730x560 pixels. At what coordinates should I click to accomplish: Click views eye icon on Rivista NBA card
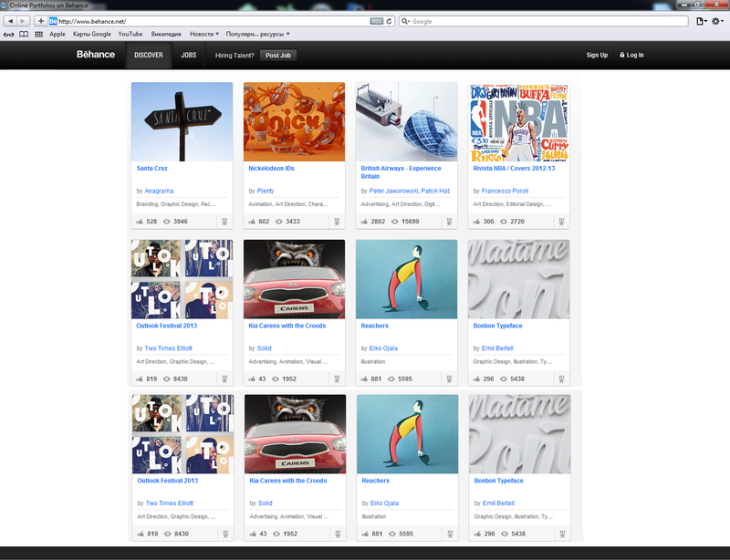(504, 222)
